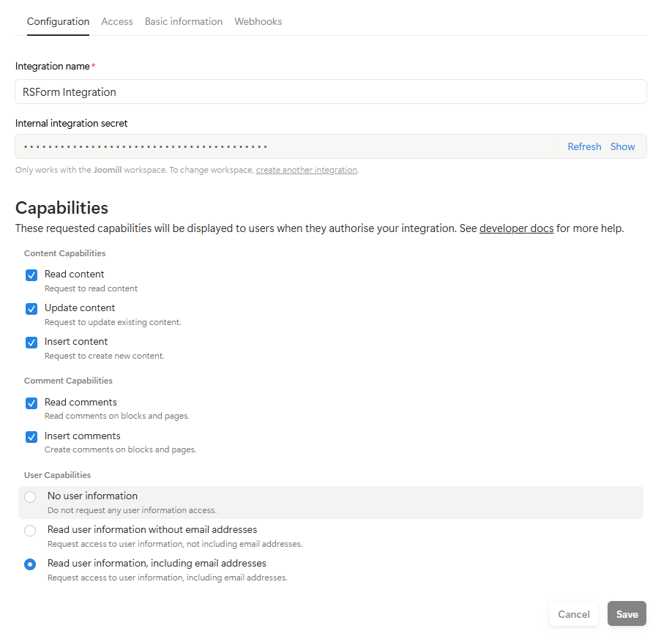Stay on the Configuration tab
The width and height of the screenshot is (672, 642).
tap(58, 21)
